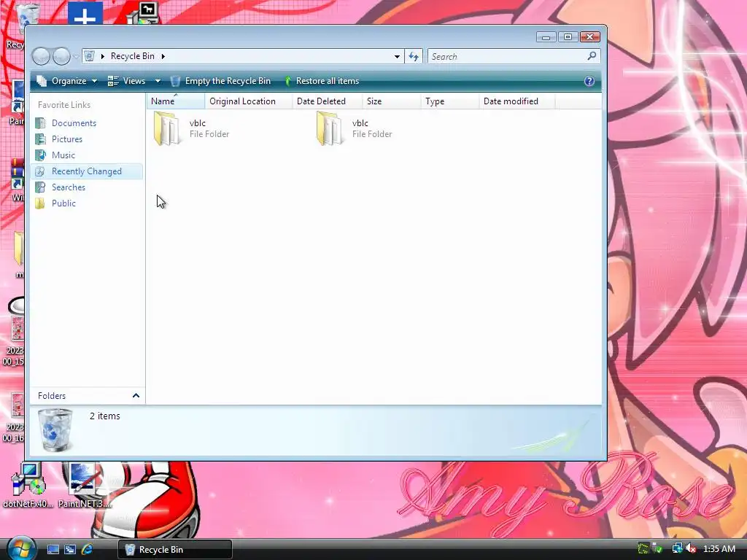Open the Documents favorite link
Image resolution: width=747 pixels, height=560 pixels.
click(74, 122)
